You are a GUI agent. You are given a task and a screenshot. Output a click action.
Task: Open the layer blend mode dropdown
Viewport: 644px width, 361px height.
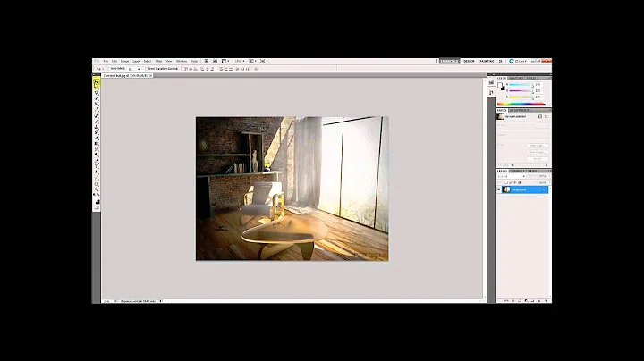(512, 176)
